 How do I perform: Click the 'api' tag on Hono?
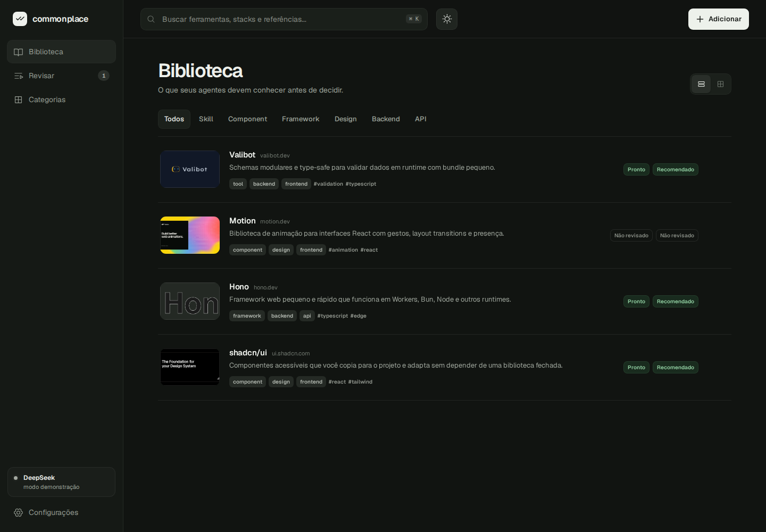tap(307, 316)
